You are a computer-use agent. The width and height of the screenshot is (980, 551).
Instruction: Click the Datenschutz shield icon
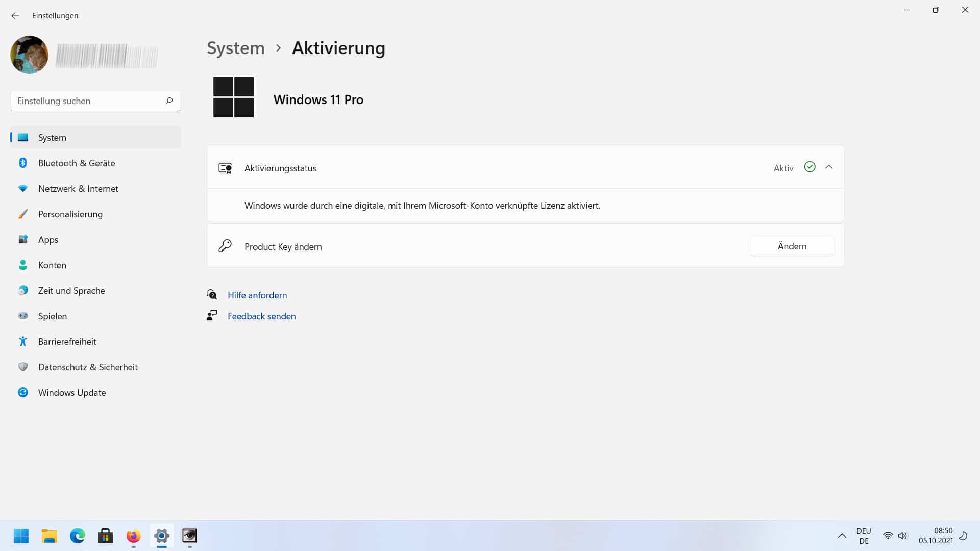(23, 367)
